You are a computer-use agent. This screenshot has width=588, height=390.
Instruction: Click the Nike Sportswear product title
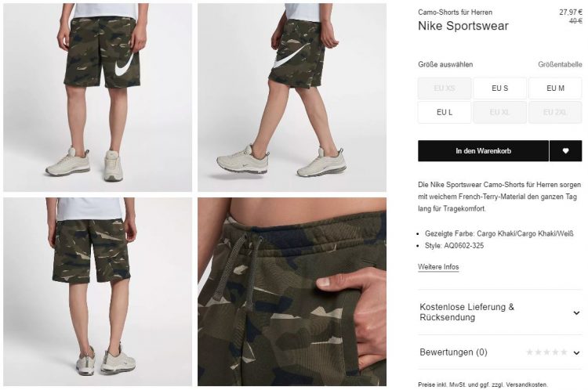pyautogui.click(x=463, y=26)
